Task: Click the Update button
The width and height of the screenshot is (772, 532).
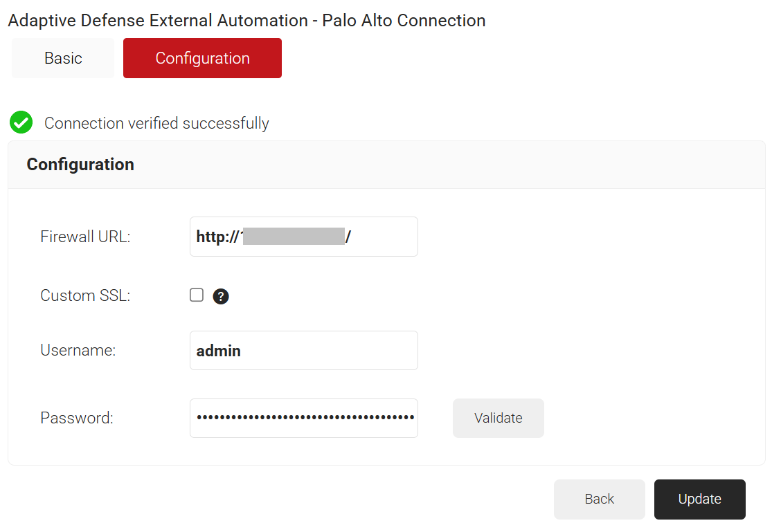Action: pyautogui.click(x=699, y=499)
